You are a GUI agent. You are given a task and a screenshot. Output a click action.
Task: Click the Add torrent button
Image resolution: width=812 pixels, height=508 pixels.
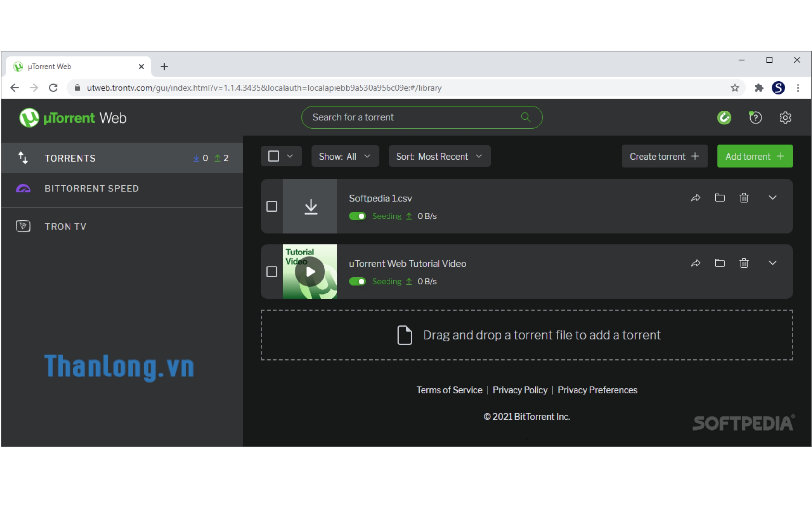[x=754, y=157]
